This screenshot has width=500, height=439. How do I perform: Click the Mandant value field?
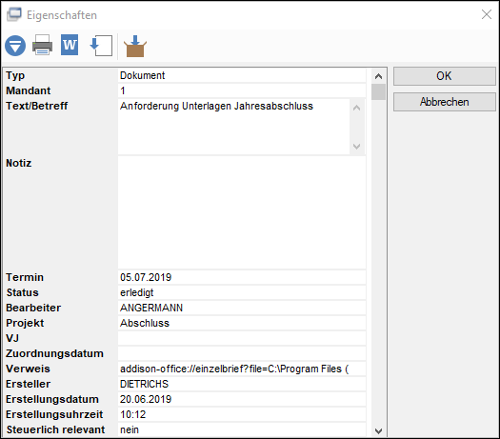242,91
